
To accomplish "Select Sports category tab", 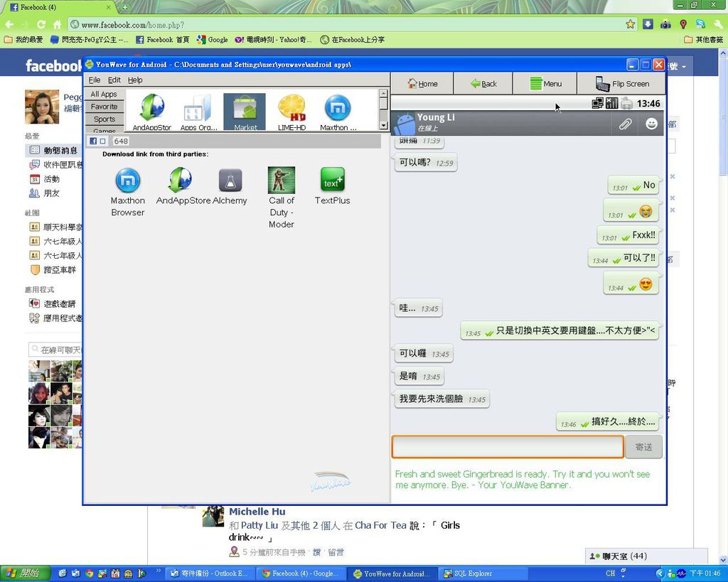I will (x=104, y=119).
